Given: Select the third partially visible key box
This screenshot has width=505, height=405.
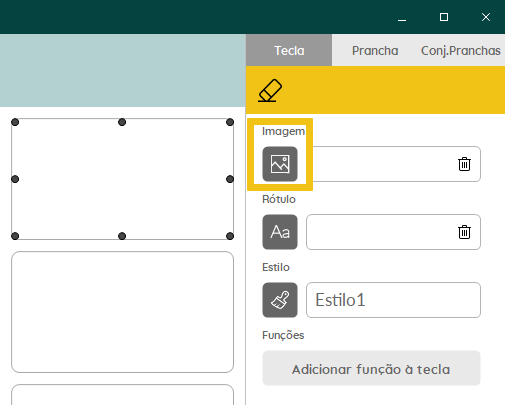Looking at the screenshot, I should (x=122, y=395).
